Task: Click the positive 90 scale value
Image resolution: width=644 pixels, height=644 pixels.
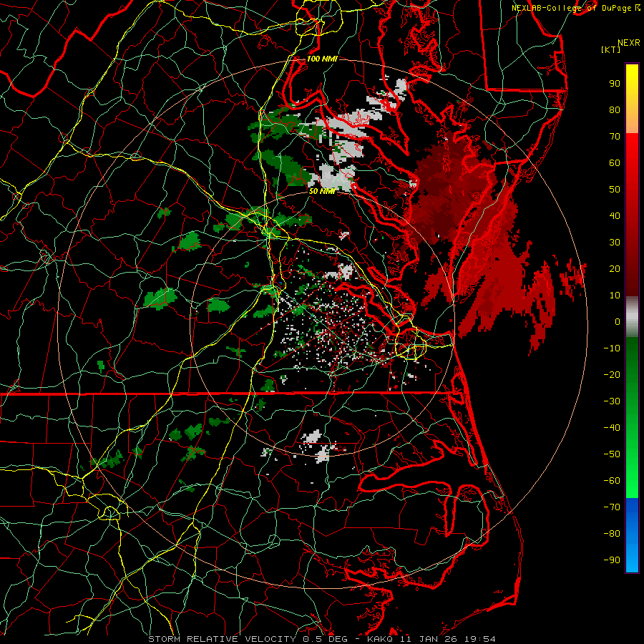Action: pyautogui.click(x=615, y=84)
